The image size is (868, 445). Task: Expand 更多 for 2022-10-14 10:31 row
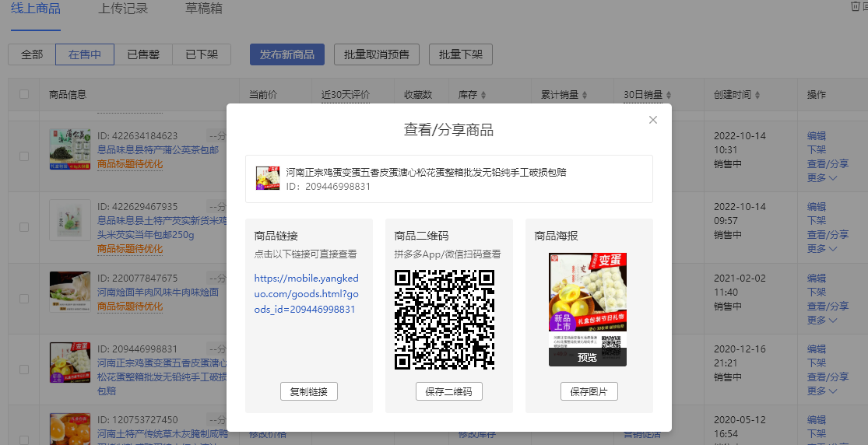[822, 177]
